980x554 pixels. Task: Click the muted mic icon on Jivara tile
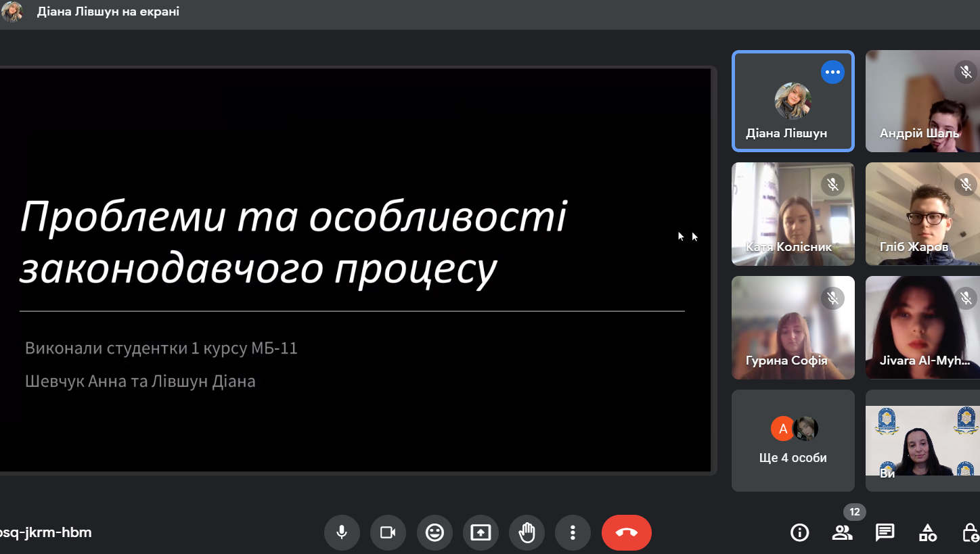[965, 297]
